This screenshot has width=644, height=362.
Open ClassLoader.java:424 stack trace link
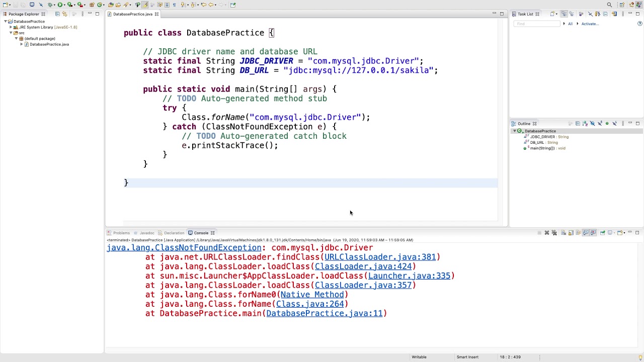click(363, 266)
